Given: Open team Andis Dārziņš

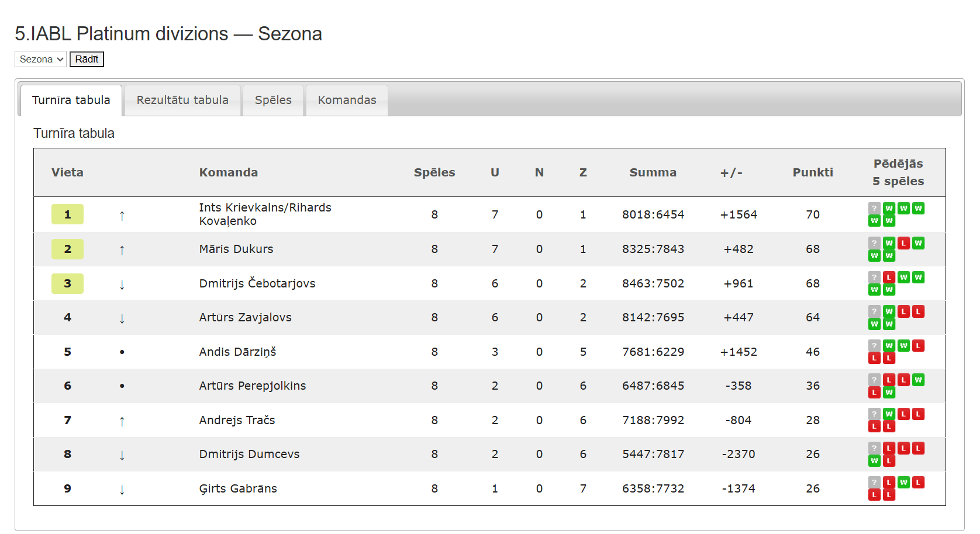Looking at the screenshot, I should [x=237, y=352].
